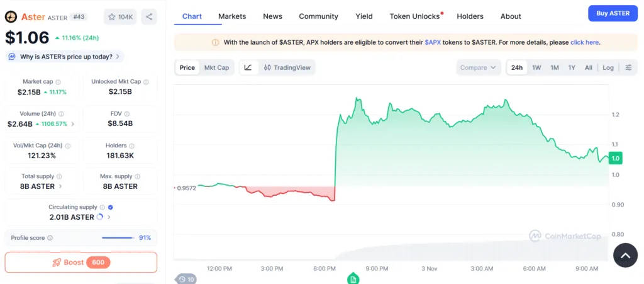Open FDV info icon
Image resolution: width=644 pixels, height=284 pixels.
click(x=127, y=114)
